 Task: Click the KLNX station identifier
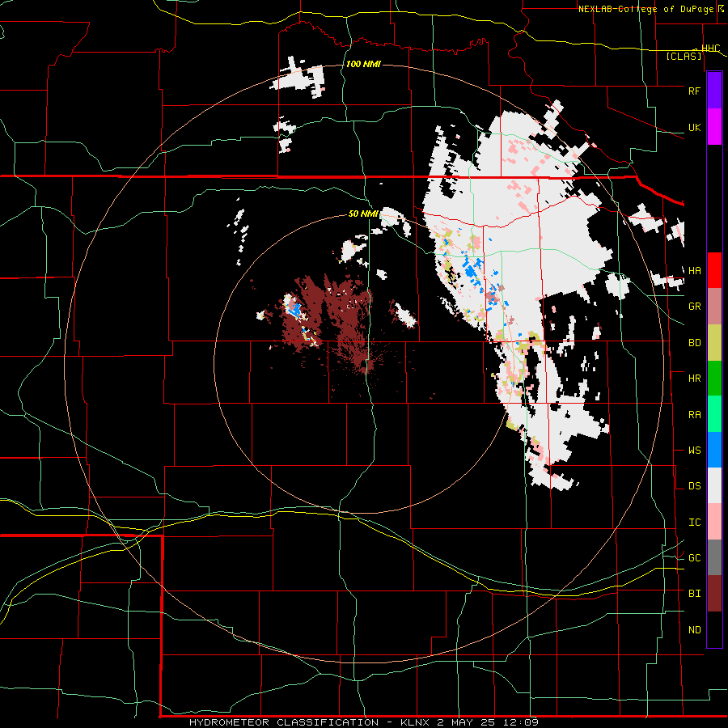point(416,722)
